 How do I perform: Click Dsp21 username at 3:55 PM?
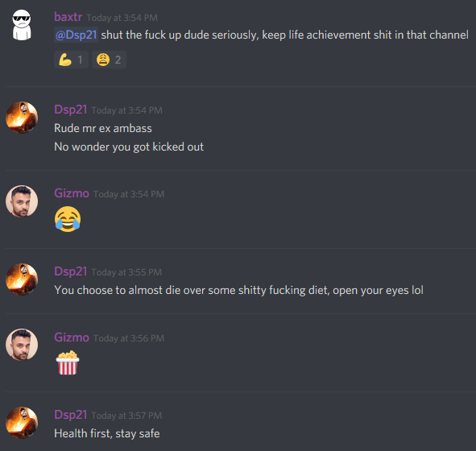click(71, 271)
